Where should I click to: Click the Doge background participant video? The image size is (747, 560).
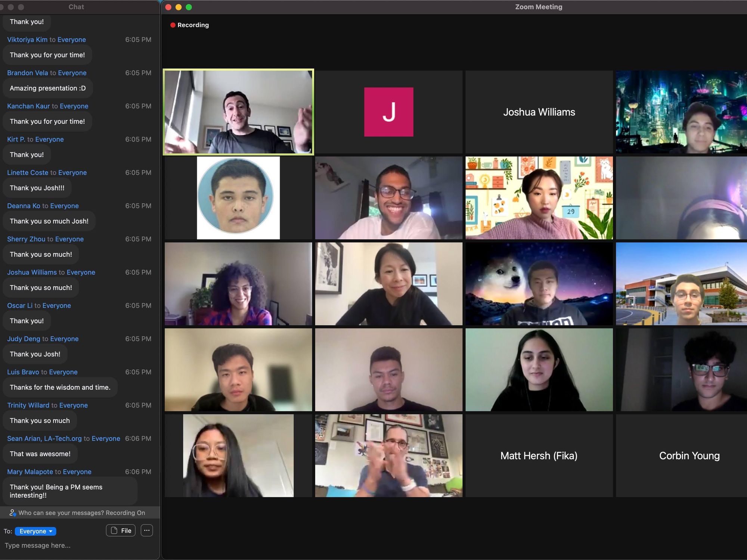click(539, 284)
